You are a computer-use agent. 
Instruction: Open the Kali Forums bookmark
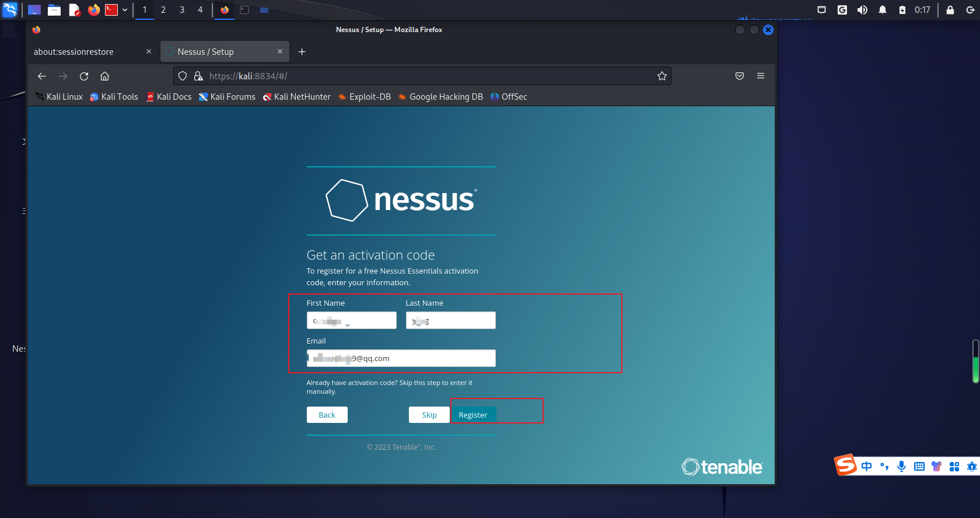click(227, 97)
